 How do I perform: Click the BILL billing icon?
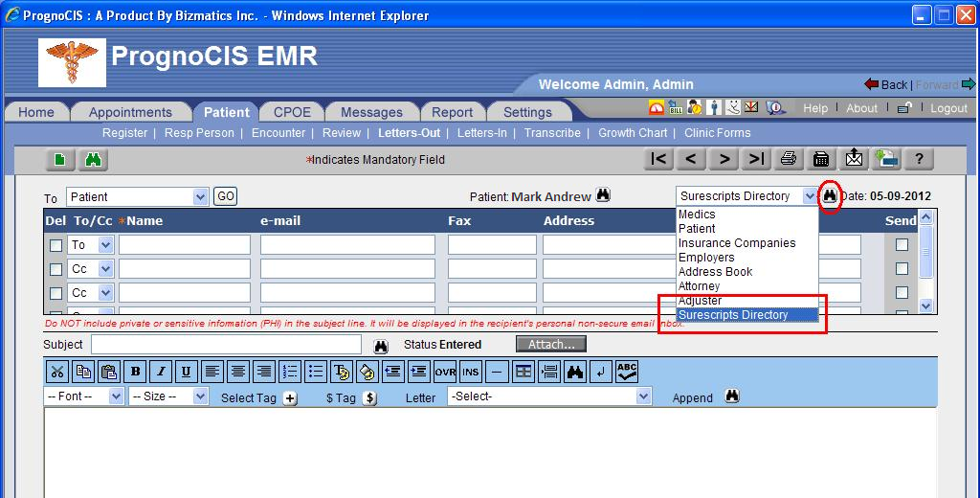(x=675, y=107)
